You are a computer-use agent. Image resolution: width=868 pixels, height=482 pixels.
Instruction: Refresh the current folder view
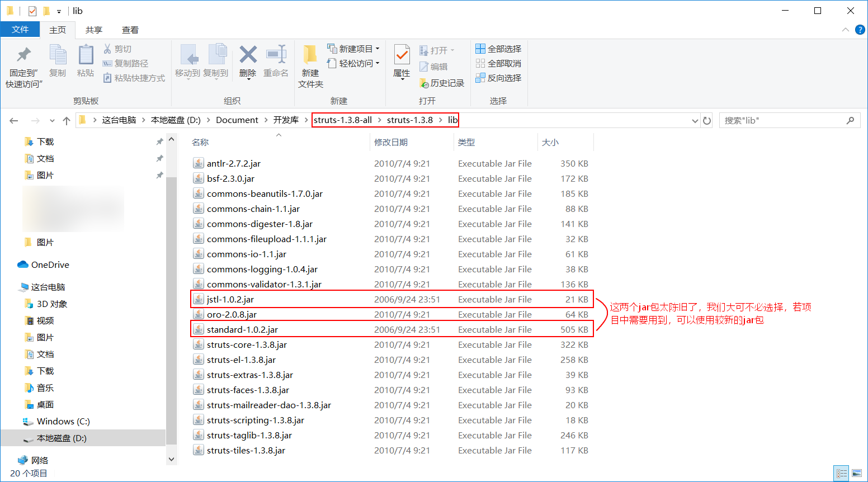pos(707,120)
